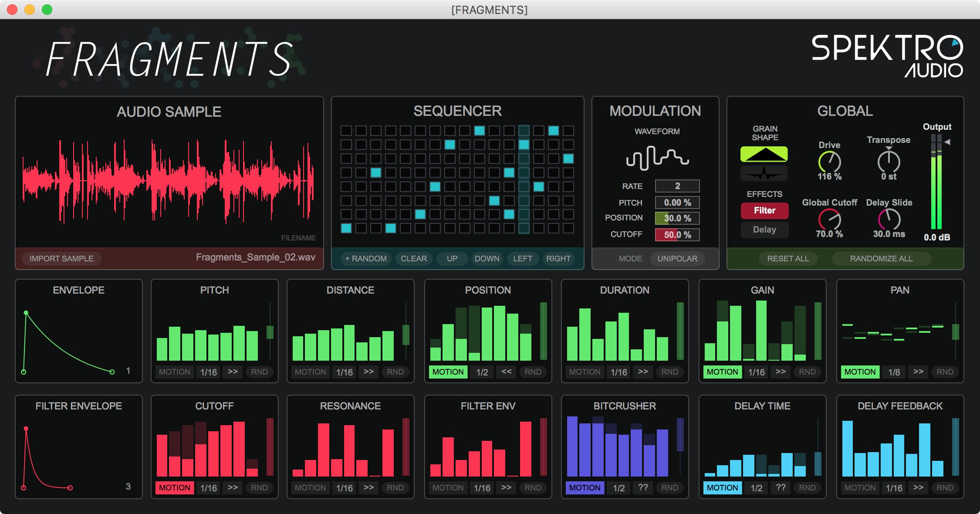This screenshot has height=514, width=980.
Task: Click the Global Cutoff knob
Action: click(829, 219)
